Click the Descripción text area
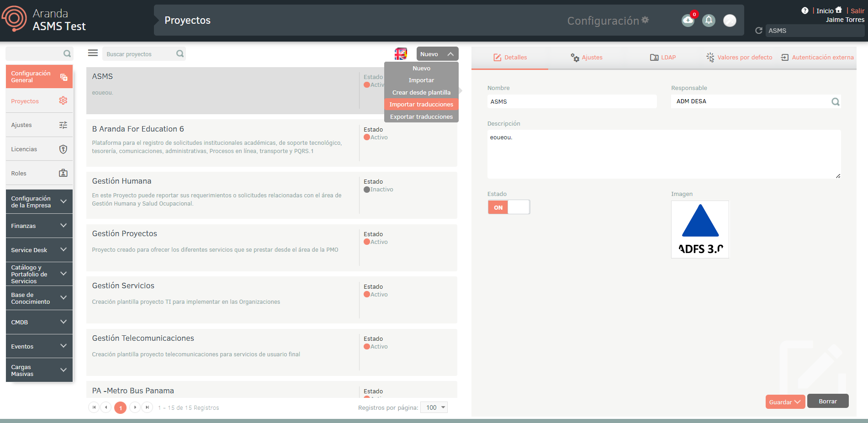This screenshot has height=423, width=868. (664, 154)
